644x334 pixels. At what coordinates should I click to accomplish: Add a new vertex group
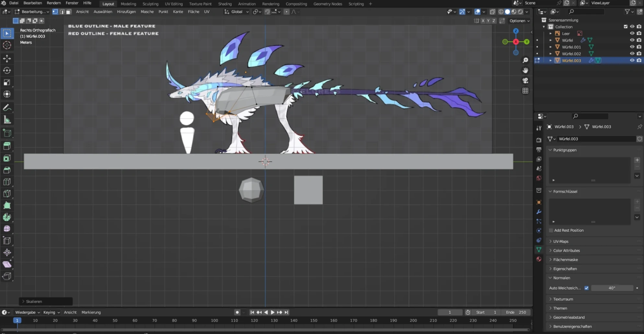point(637,160)
